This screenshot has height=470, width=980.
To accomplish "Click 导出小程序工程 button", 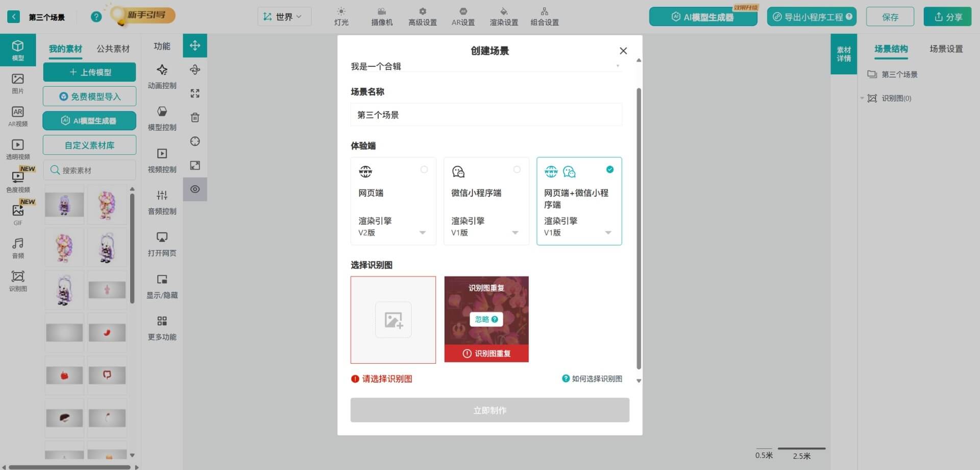I will pos(812,17).
